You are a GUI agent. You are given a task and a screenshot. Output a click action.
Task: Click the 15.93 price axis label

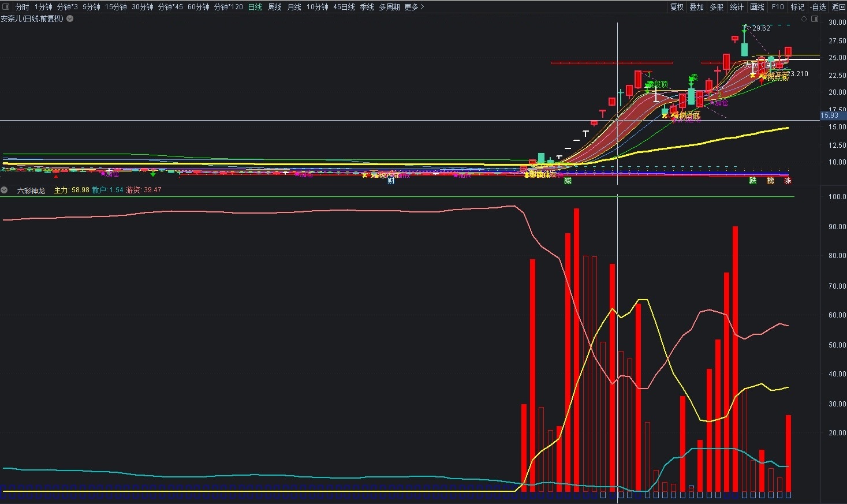[x=830, y=115]
